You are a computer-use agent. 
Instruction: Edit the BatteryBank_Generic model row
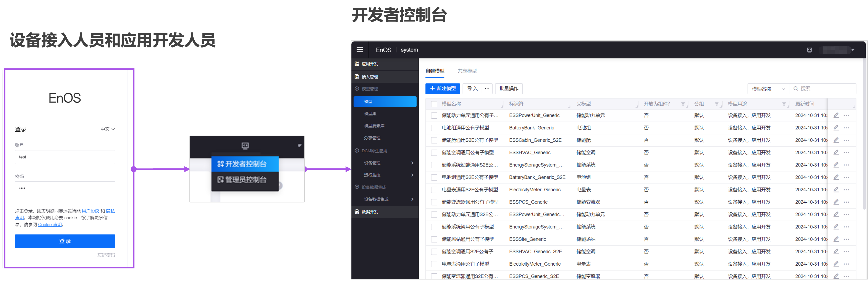coord(836,128)
